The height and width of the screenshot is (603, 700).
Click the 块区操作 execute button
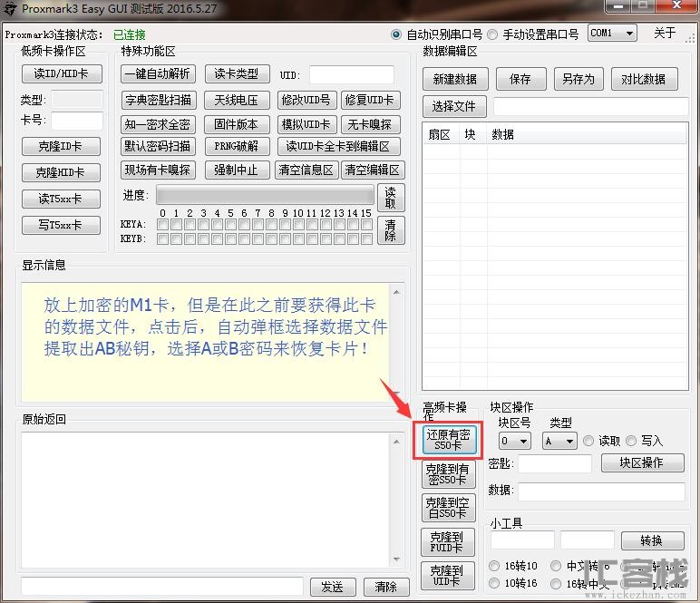(642, 462)
